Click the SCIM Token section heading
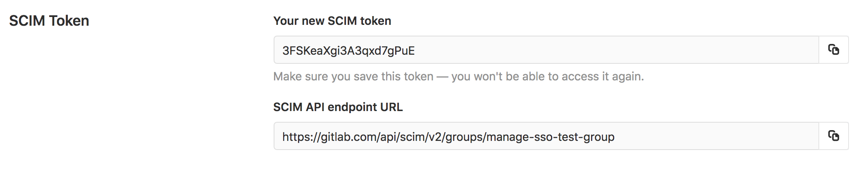This screenshot has width=868, height=184. click(x=49, y=21)
